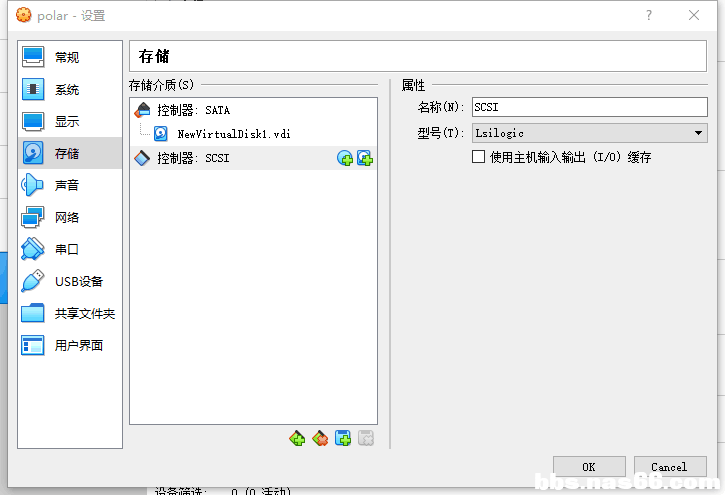Click add new storage controller icon
Viewport: 725px width, 495px height.
point(297,438)
